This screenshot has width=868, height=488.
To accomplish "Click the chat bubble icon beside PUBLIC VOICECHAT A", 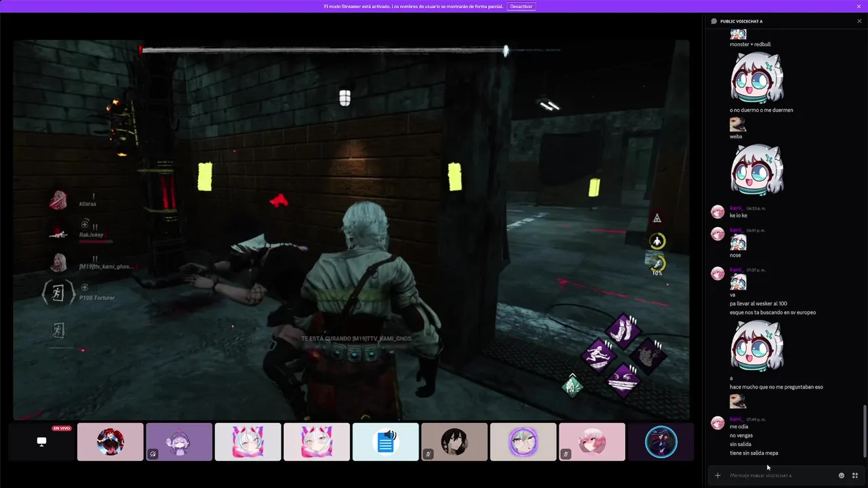I will (714, 21).
